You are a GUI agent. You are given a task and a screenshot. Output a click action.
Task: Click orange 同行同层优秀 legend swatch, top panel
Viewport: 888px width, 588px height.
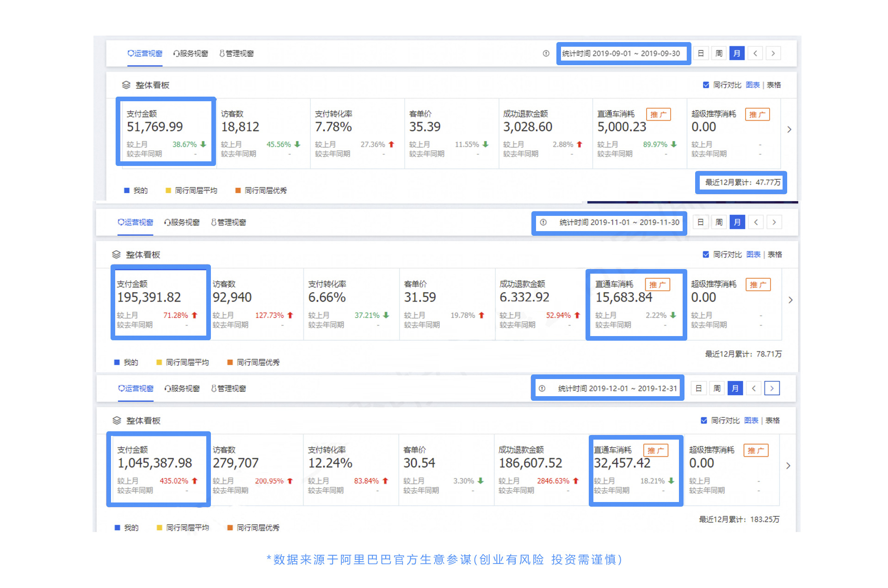238,190
